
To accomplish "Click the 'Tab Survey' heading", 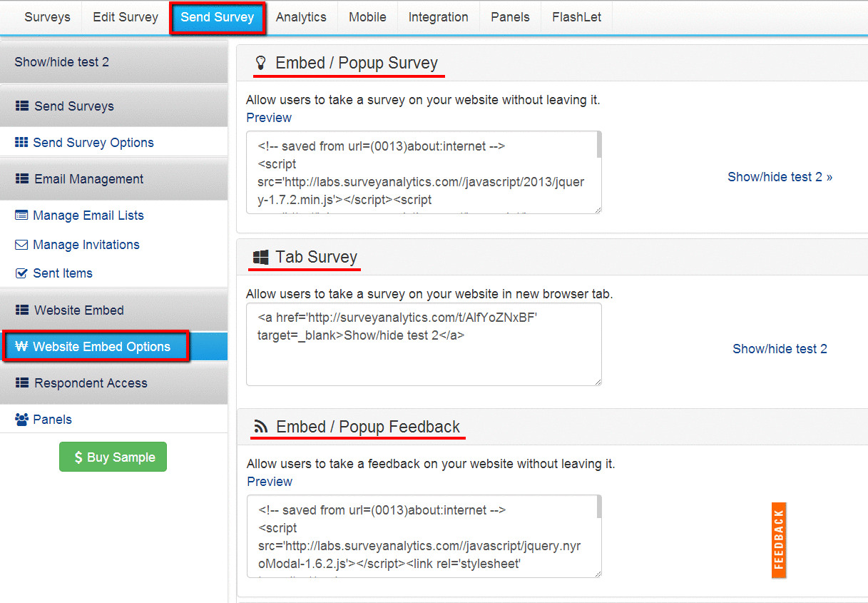I will point(317,257).
